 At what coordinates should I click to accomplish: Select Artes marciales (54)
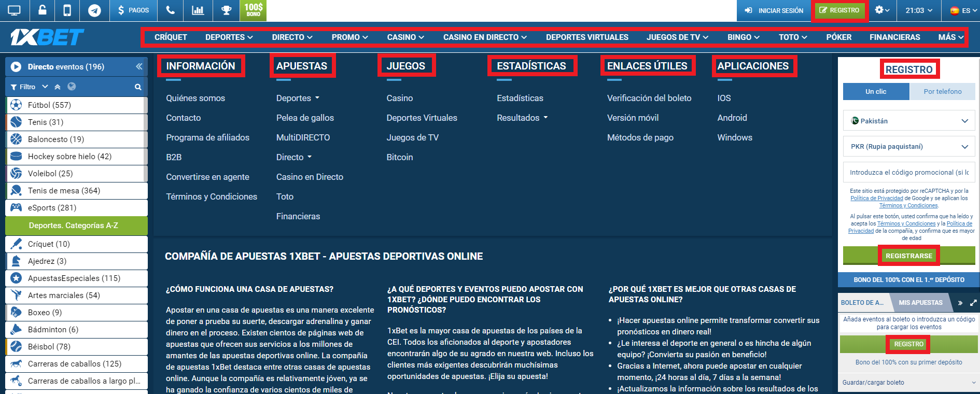76,295
